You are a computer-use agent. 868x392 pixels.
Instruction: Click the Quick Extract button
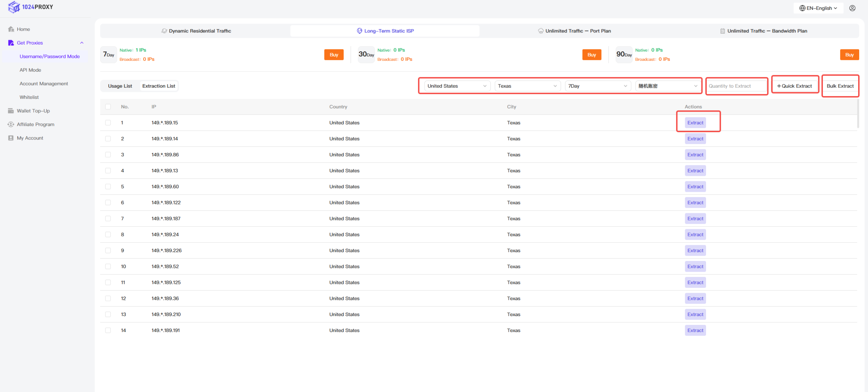point(794,86)
